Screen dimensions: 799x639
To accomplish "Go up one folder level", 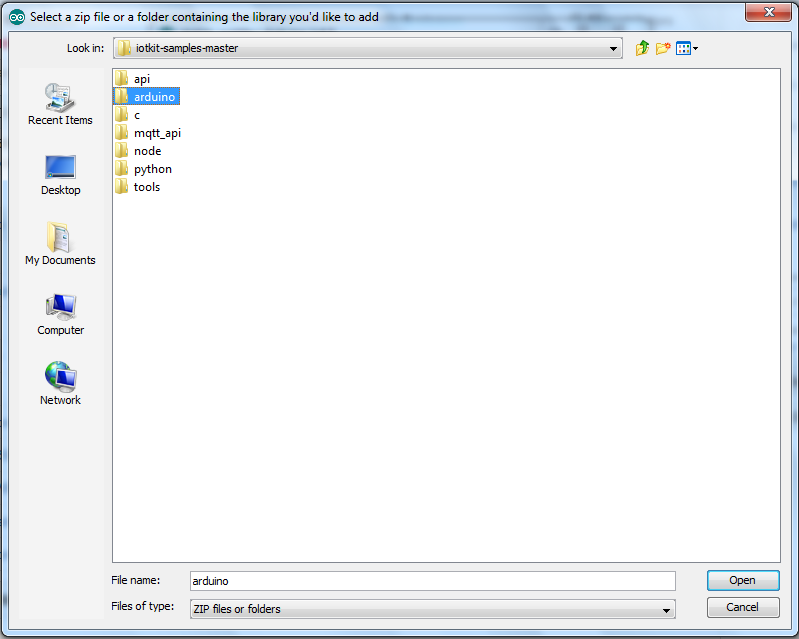I will point(642,48).
